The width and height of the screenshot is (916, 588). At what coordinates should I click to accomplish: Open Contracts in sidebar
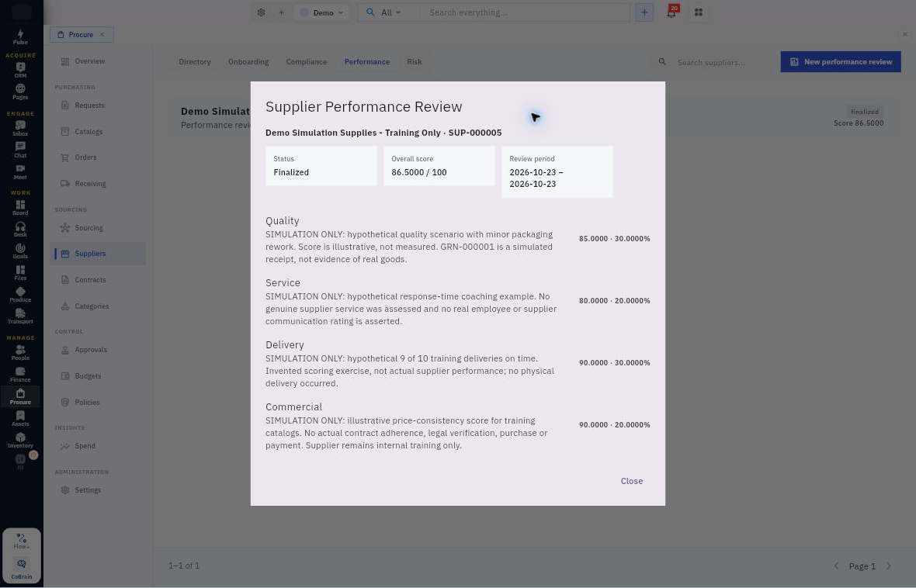(x=98, y=280)
